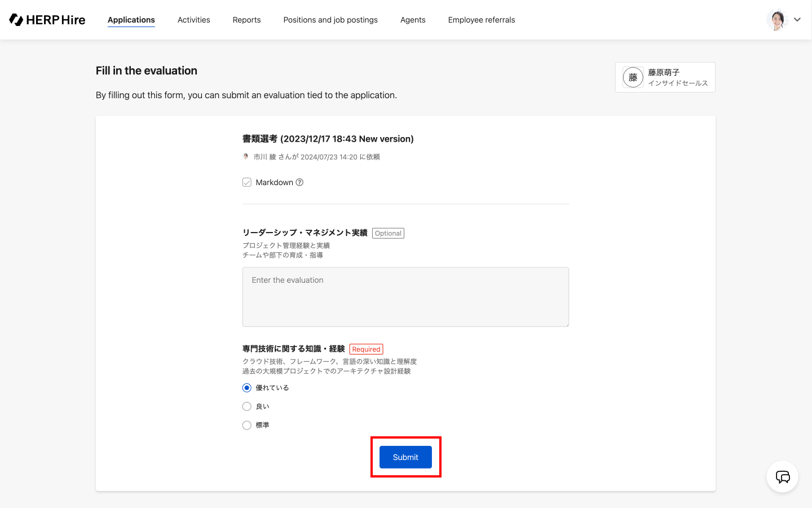The image size is (812, 508).
Task: Open the Agents section
Action: 413,20
